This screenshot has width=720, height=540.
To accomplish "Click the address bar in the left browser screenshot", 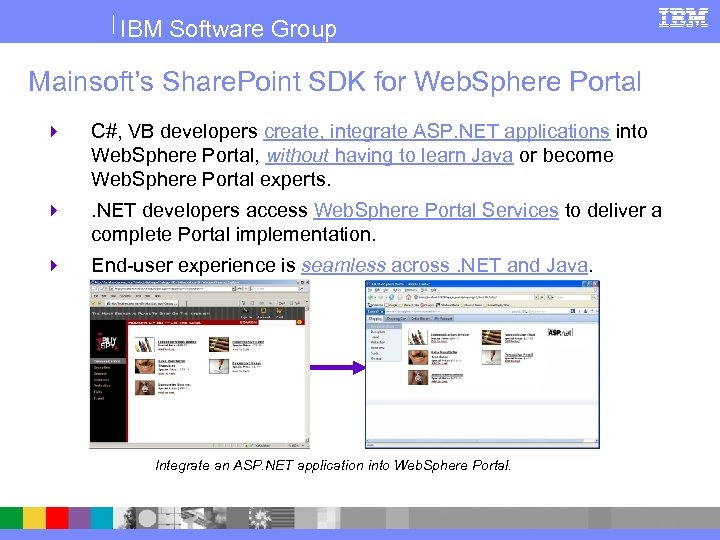I will click(x=173, y=289).
